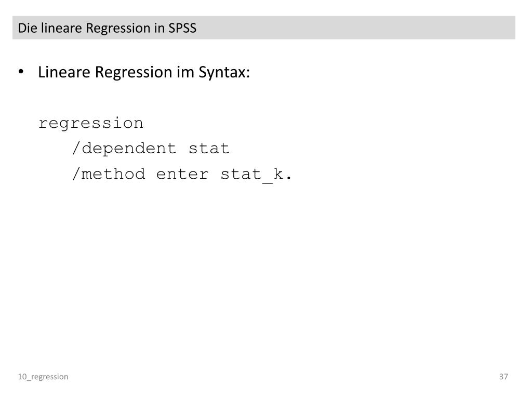Select the word 'SPSS' in the header
Viewport: 532px width, 399px height.
182,28
